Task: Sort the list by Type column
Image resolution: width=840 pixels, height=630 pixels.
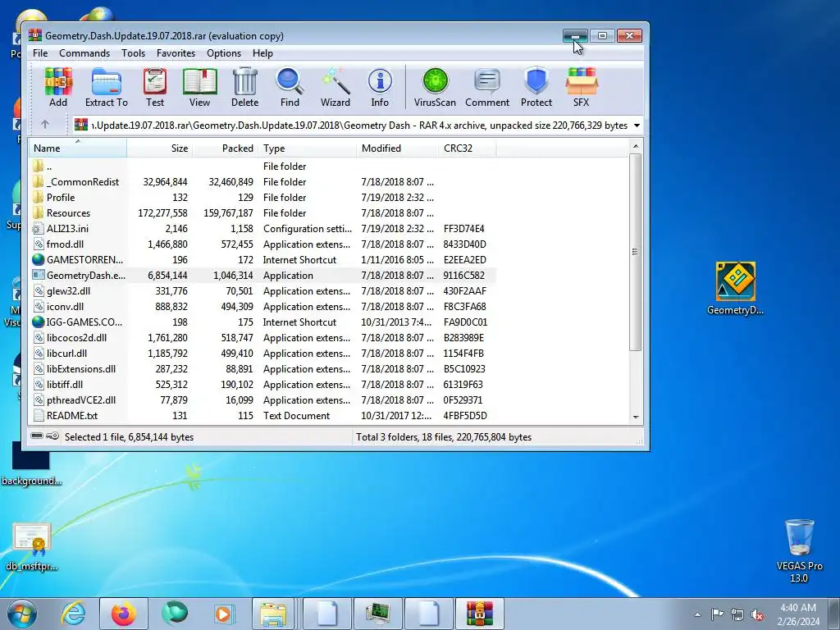Action: click(x=308, y=148)
